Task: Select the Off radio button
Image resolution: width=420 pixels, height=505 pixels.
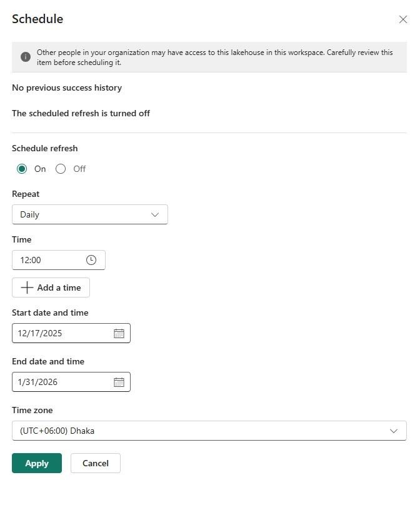Action: pyautogui.click(x=61, y=169)
